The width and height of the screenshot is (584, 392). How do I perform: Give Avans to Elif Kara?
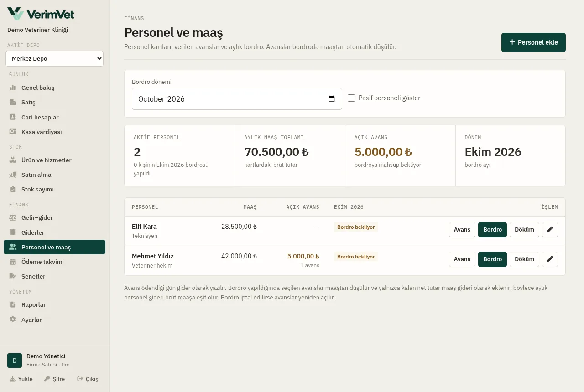(462, 230)
